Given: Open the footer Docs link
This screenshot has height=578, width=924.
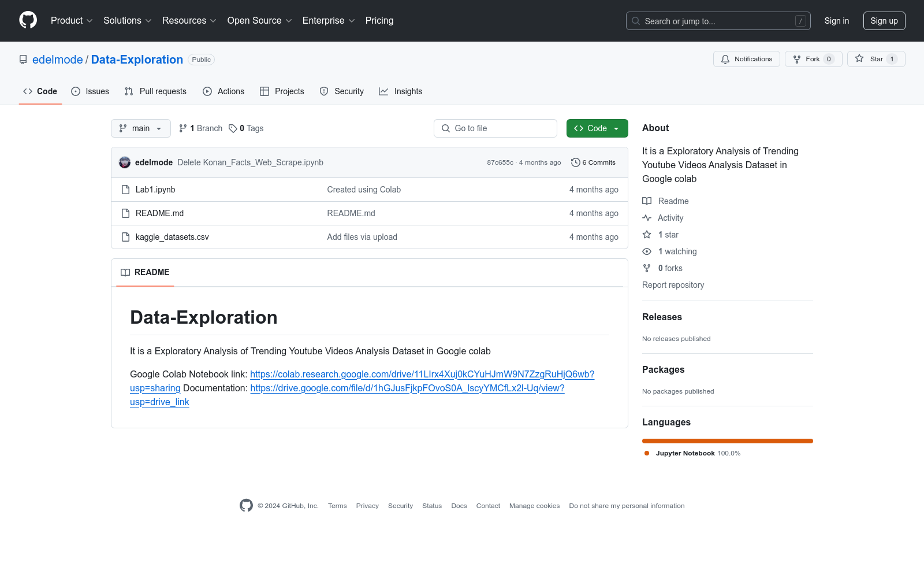Looking at the screenshot, I should [459, 506].
